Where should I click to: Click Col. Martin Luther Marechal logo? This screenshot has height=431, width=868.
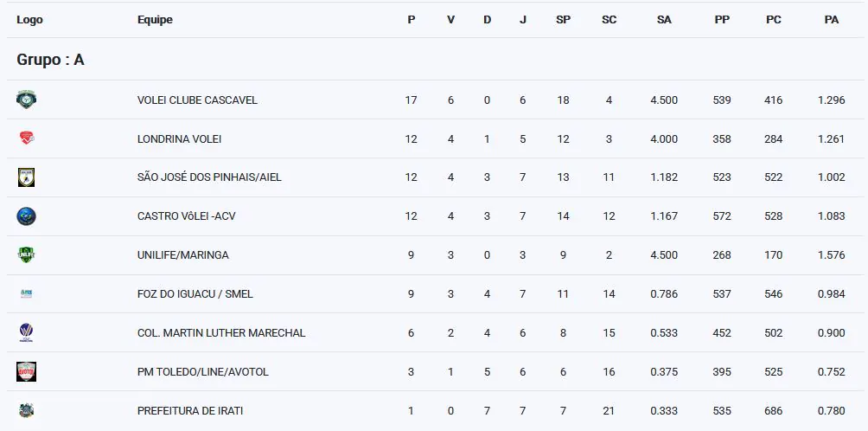26,333
